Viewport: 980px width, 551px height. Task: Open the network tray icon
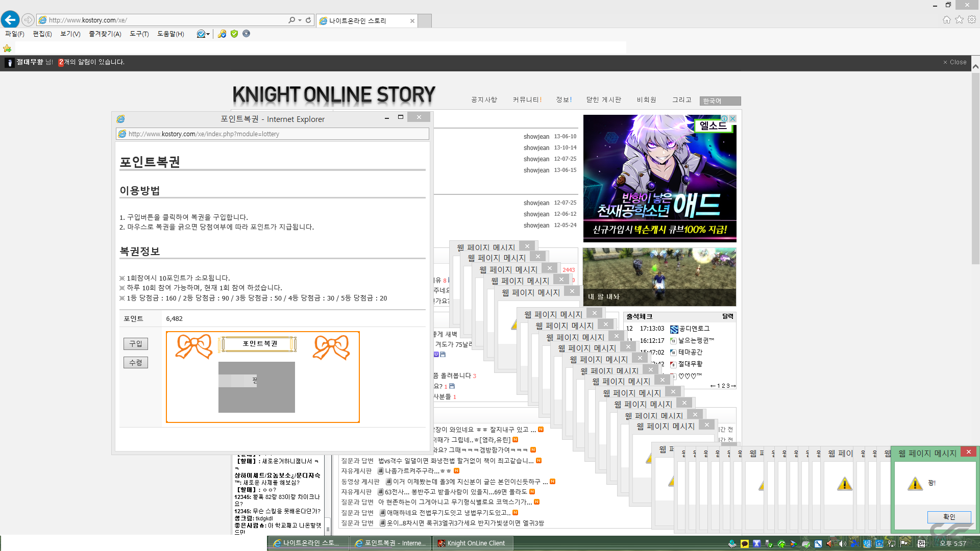[x=892, y=544]
